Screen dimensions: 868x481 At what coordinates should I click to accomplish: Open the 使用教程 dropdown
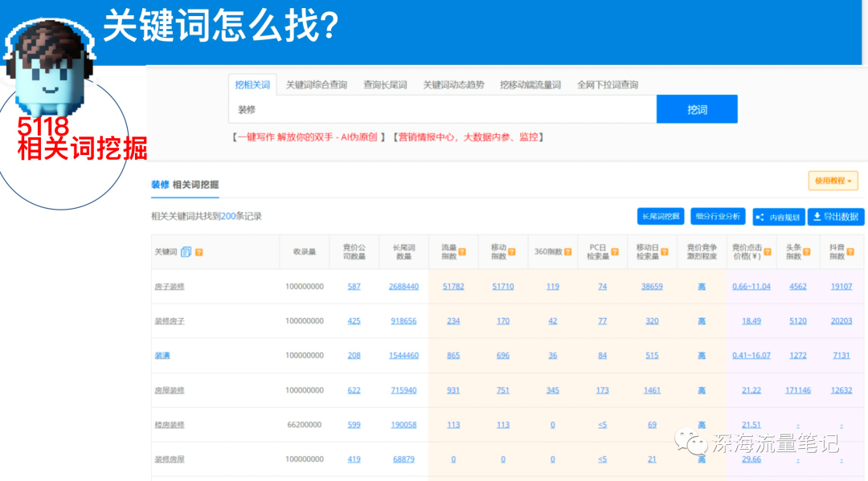pos(833,181)
